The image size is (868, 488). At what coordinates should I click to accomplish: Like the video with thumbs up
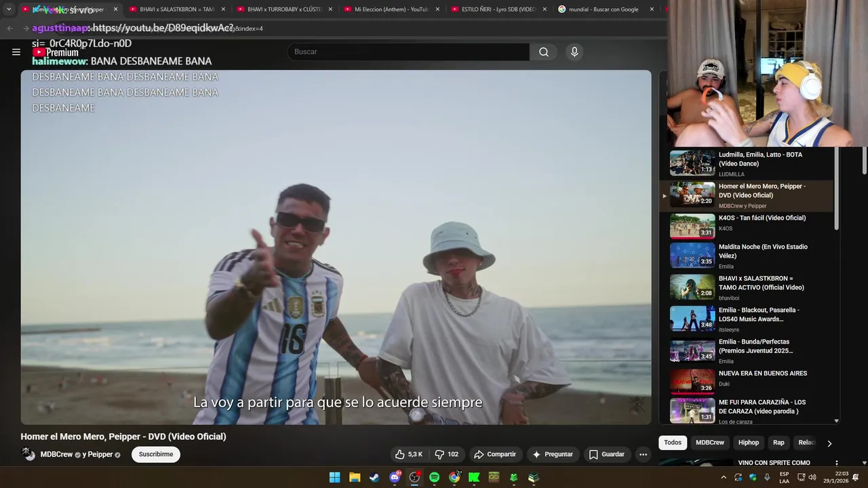pyautogui.click(x=409, y=454)
